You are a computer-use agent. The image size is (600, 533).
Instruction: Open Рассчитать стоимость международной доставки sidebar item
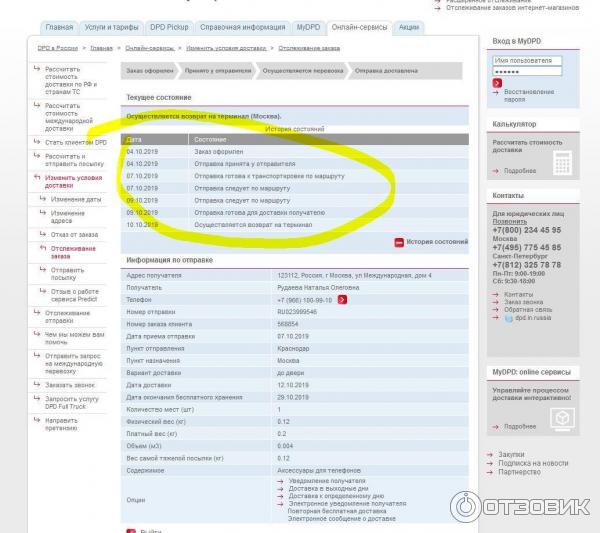[69, 117]
